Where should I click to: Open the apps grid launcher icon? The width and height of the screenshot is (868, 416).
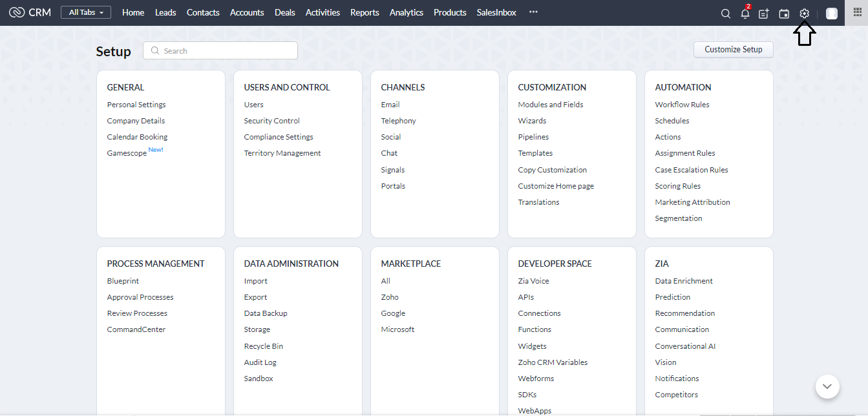click(x=857, y=13)
